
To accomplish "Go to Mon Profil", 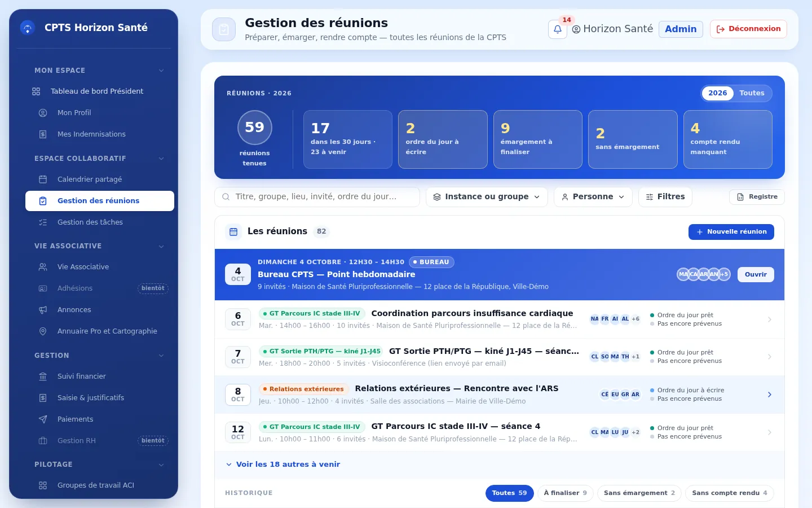I will 99,113.
